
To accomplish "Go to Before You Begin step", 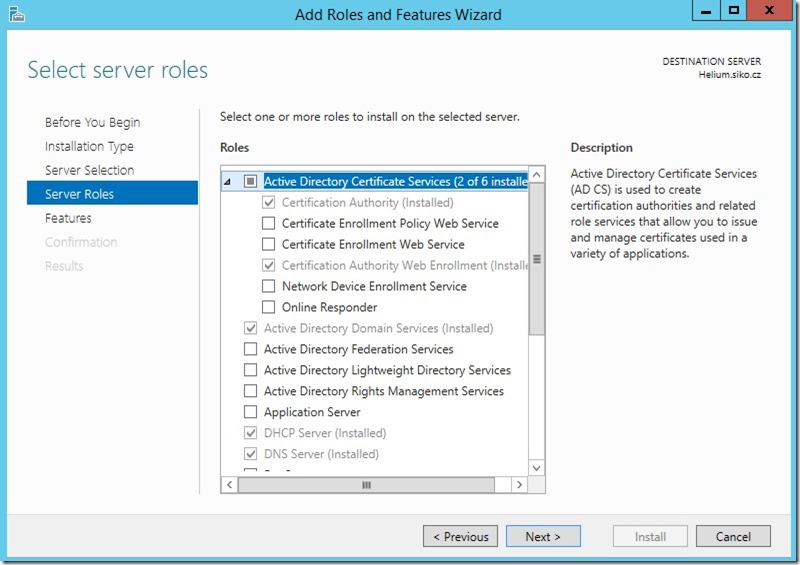I will 92,122.
